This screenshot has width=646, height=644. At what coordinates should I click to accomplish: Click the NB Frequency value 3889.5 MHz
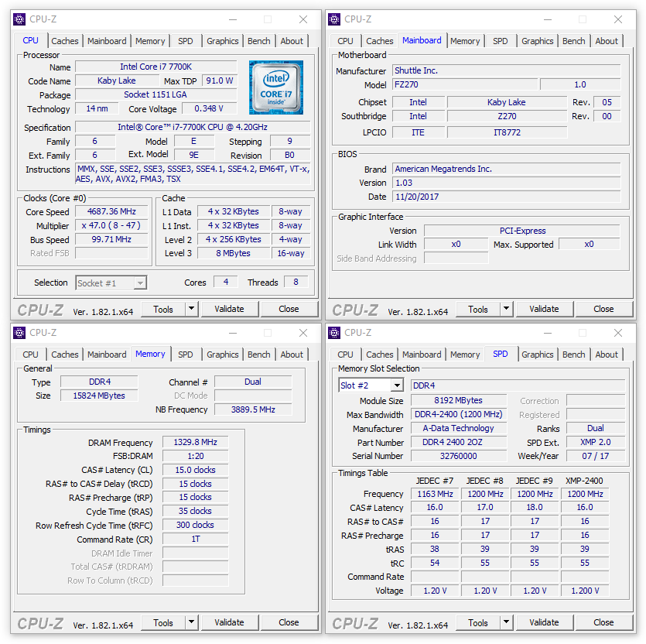coord(253,409)
